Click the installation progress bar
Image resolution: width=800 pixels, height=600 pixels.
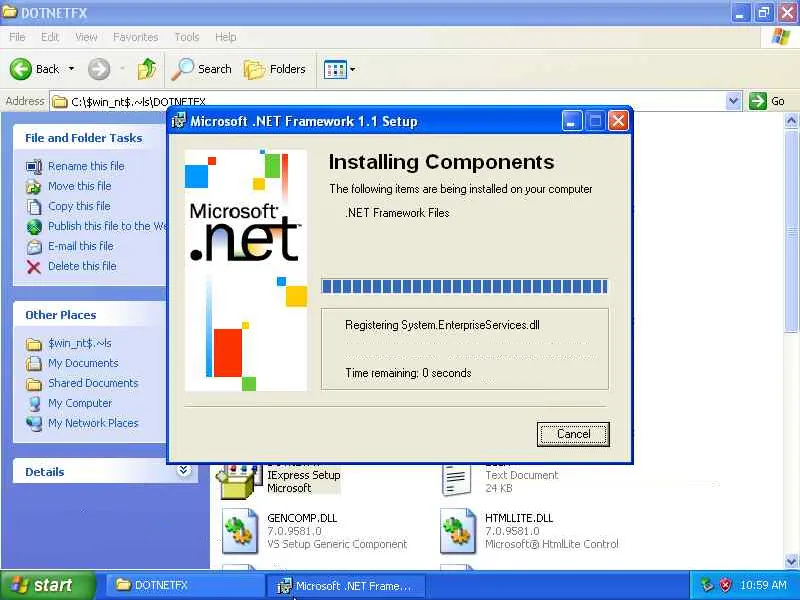(x=464, y=286)
